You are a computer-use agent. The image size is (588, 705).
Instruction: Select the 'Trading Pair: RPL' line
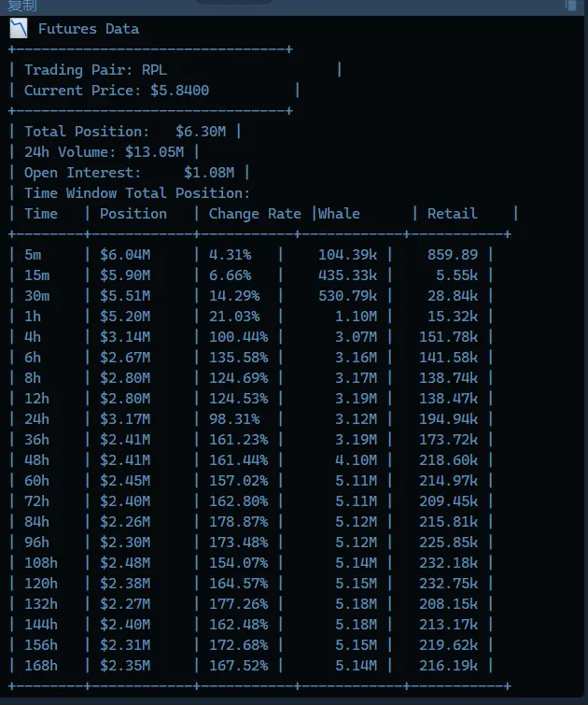95,70
